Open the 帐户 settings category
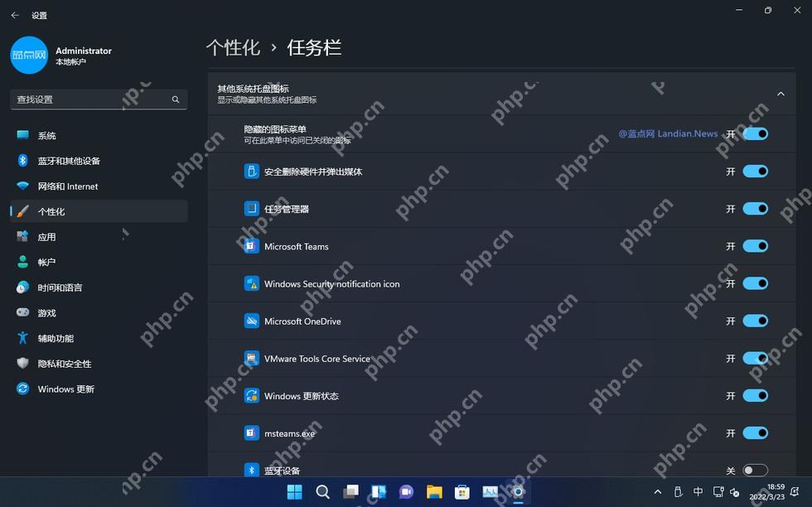Viewport: 812px width, 507px height. click(99, 263)
